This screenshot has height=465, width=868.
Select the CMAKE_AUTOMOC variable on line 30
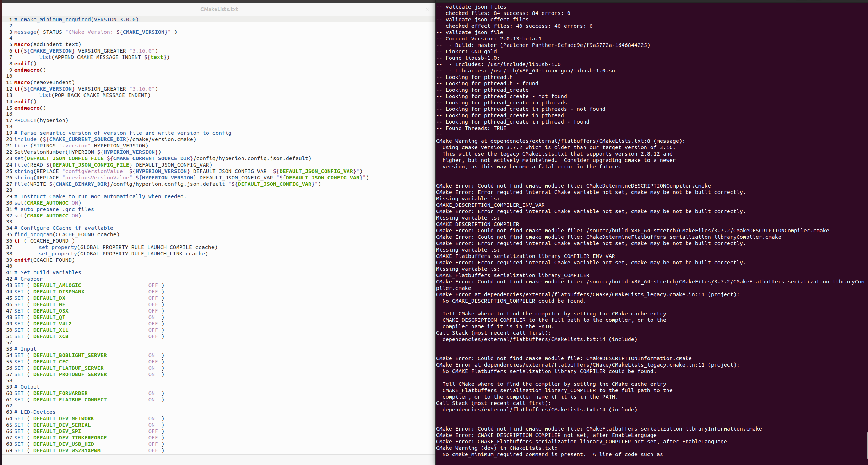point(48,203)
